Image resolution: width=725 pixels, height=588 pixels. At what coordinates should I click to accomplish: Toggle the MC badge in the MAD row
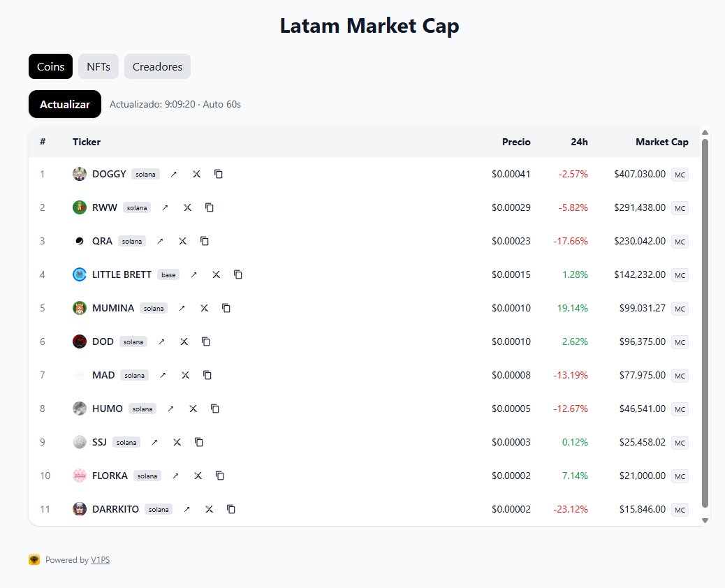(680, 376)
